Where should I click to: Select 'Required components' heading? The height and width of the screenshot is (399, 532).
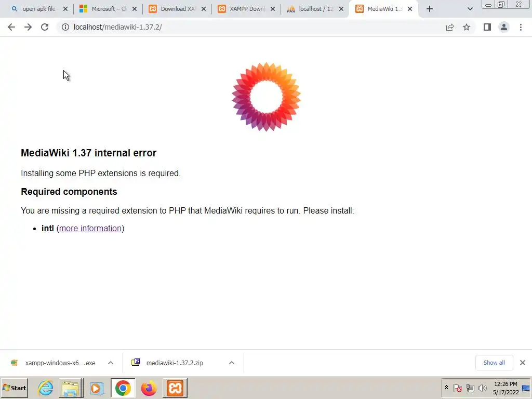69,192
